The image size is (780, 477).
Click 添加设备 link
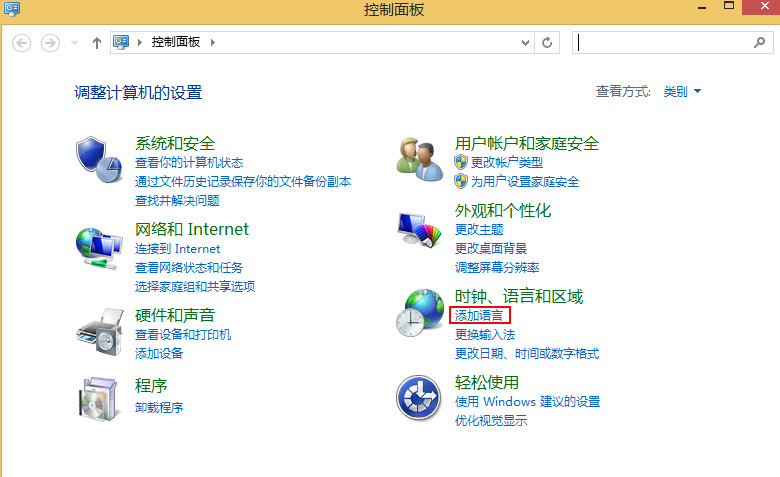click(159, 354)
